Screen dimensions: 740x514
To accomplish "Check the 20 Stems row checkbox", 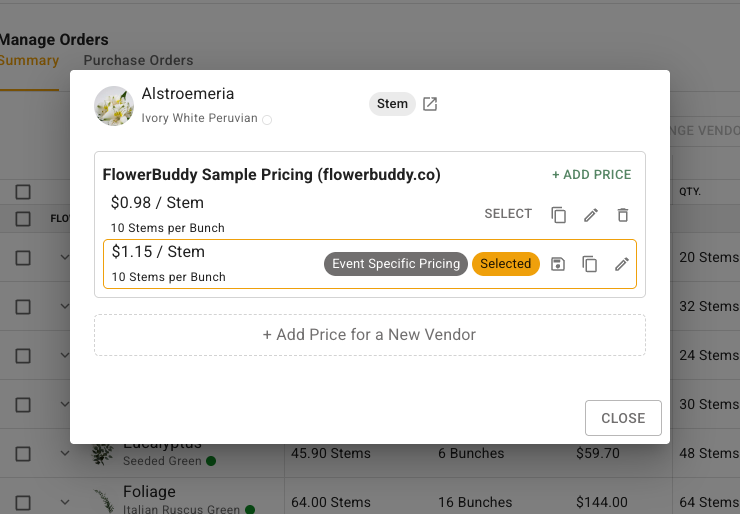I will pyautogui.click(x=23, y=258).
